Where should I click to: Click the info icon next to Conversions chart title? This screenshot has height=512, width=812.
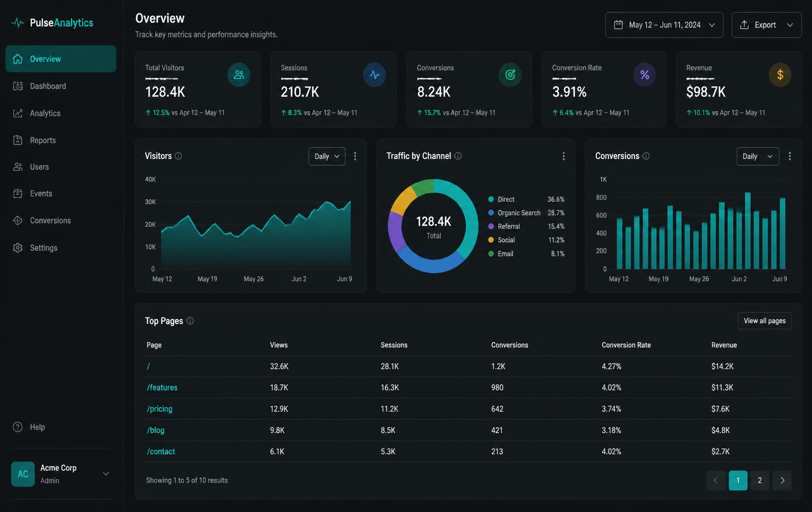click(x=646, y=156)
